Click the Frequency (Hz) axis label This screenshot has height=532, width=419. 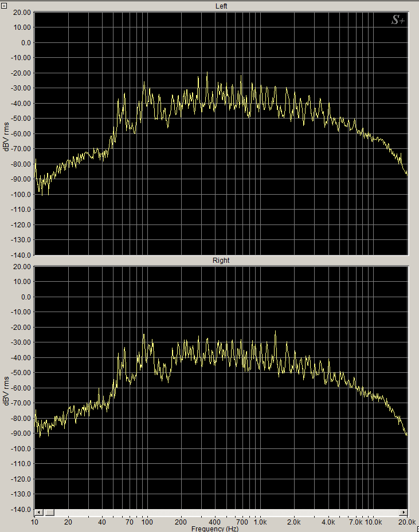(215, 529)
